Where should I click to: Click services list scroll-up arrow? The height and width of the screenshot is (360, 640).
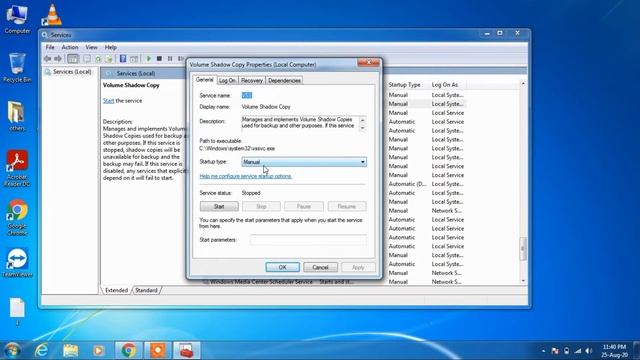click(523, 84)
